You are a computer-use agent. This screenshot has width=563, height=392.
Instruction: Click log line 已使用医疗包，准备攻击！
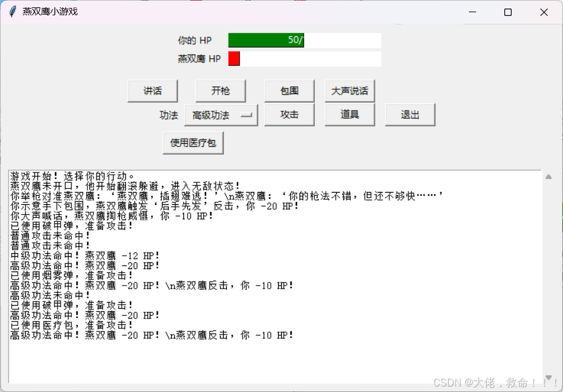pos(72,325)
